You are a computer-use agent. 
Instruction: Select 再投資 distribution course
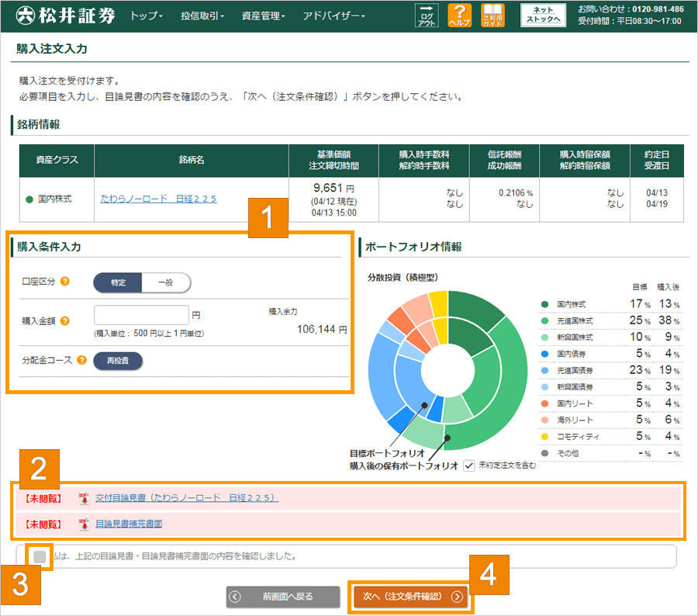tap(118, 361)
